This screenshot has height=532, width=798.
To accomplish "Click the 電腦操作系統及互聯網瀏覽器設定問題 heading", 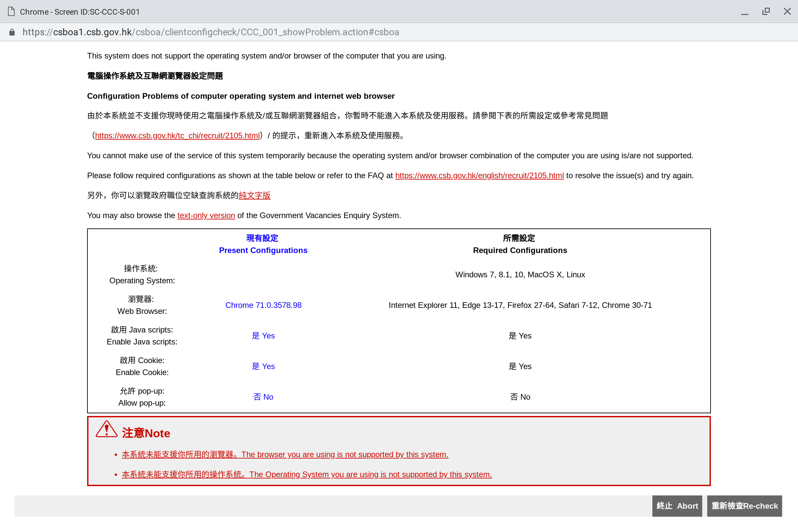I will point(155,76).
